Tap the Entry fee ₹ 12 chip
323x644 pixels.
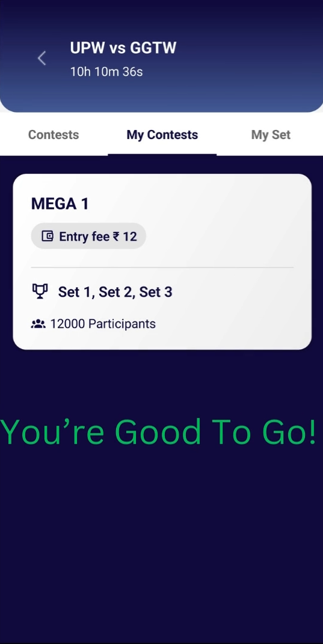[88, 236]
